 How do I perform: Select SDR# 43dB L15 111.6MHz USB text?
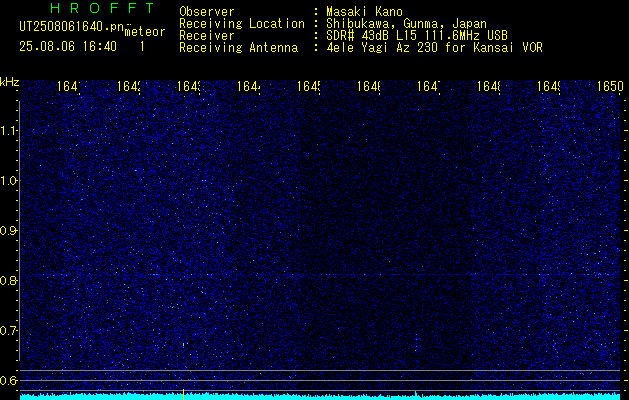(417, 36)
